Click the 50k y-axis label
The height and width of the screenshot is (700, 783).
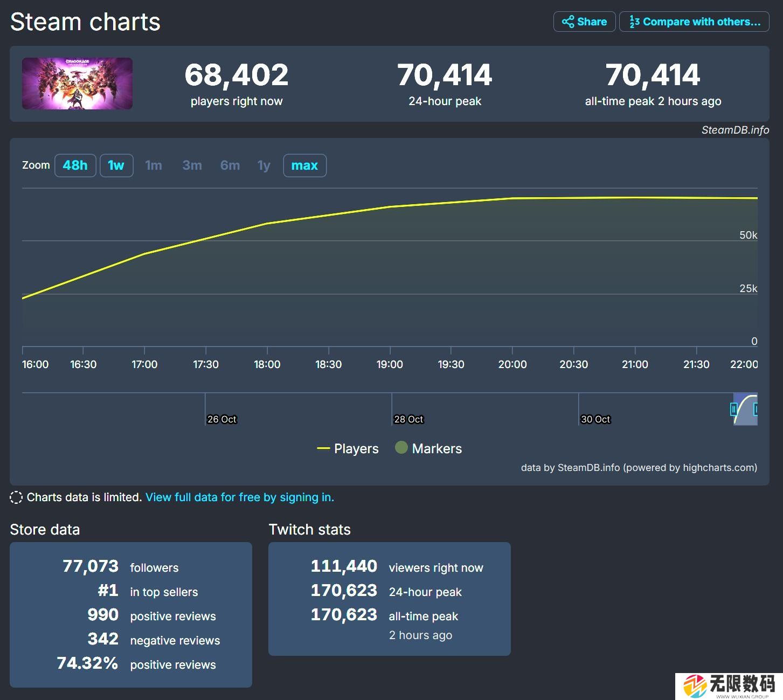(748, 235)
